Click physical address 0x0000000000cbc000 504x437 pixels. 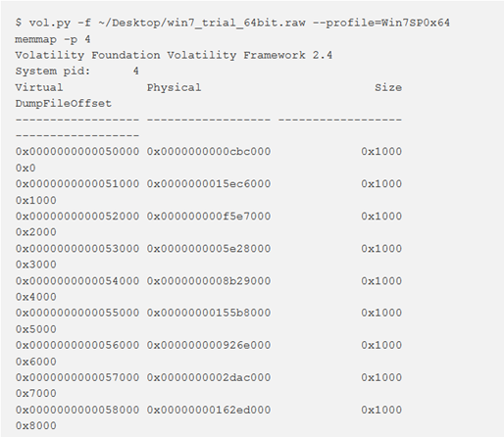point(209,152)
